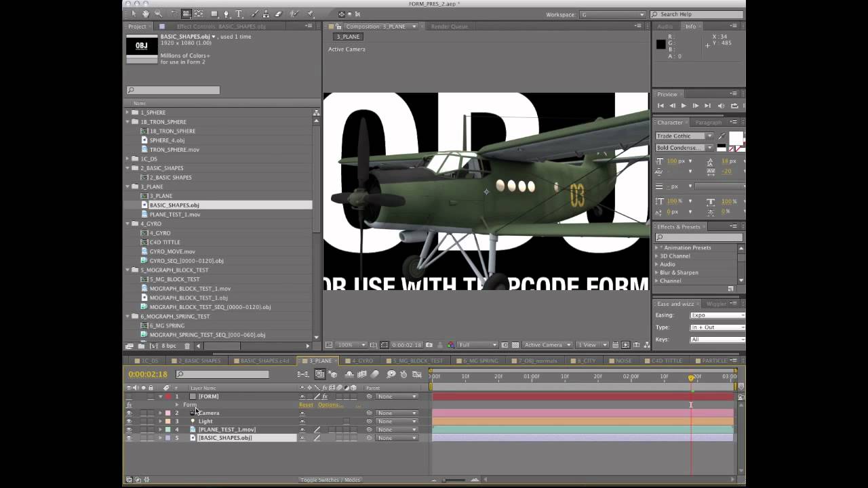The image size is (868, 488).
Task: Select the Puppet Pin tool
Action: [x=310, y=14]
